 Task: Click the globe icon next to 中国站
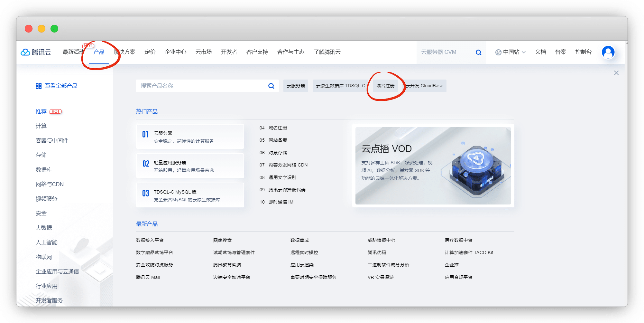click(x=498, y=52)
